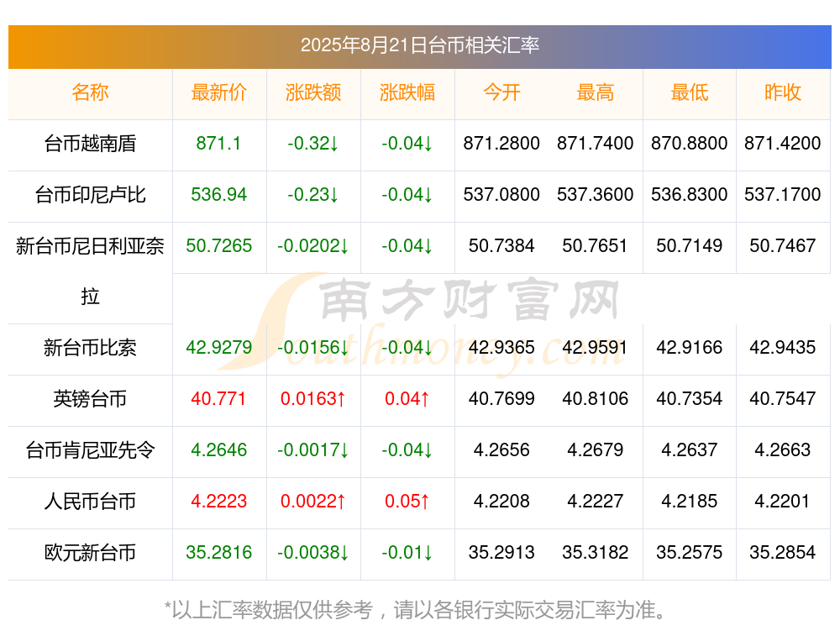The width and height of the screenshot is (840, 636).
Task: Click the previous close 871.4200
Action: pos(783,144)
